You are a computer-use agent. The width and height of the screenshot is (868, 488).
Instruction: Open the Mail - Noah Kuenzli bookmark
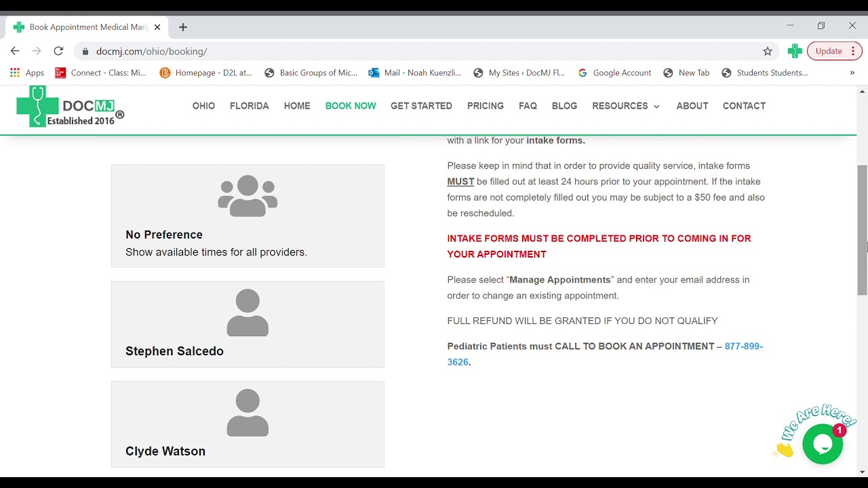tap(415, 73)
